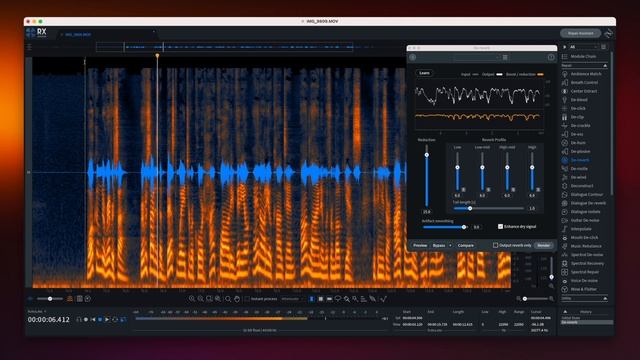Open De-reverb help question mark icon
640x360 pixels.
point(551,57)
